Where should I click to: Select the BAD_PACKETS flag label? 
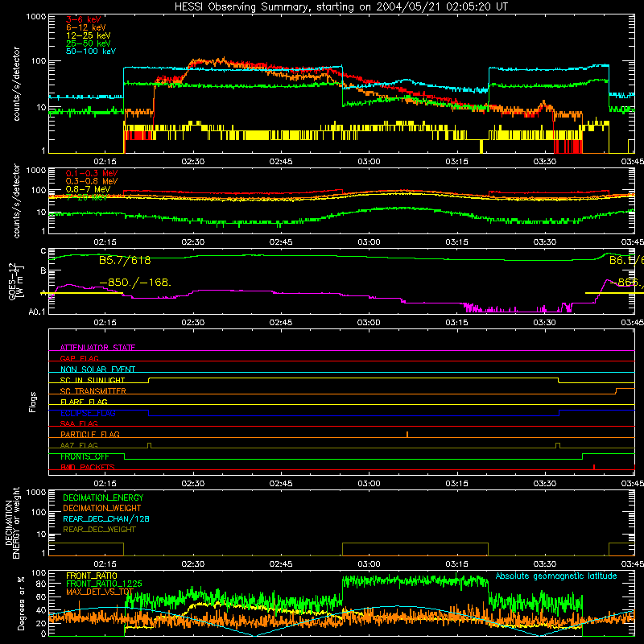pyautogui.click(x=88, y=467)
